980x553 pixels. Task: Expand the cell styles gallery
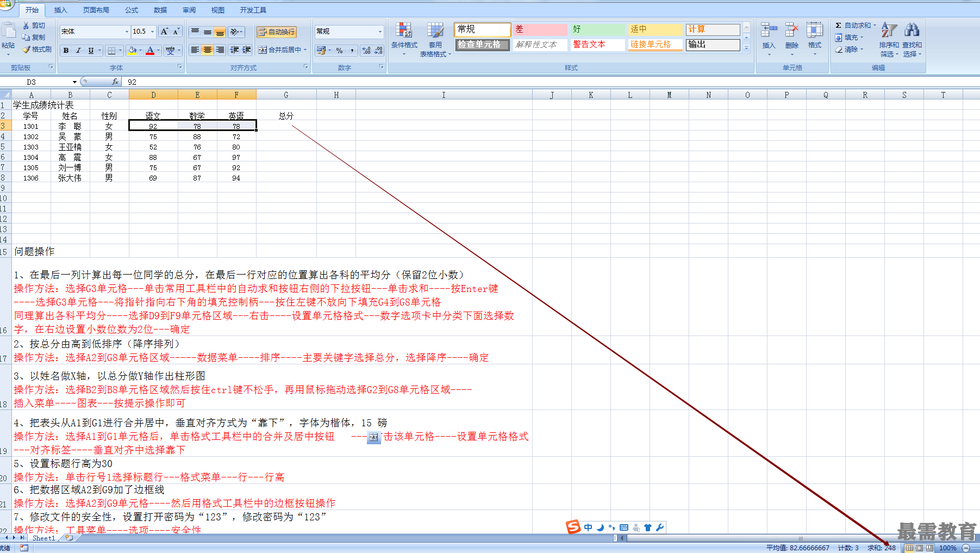click(746, 48)
